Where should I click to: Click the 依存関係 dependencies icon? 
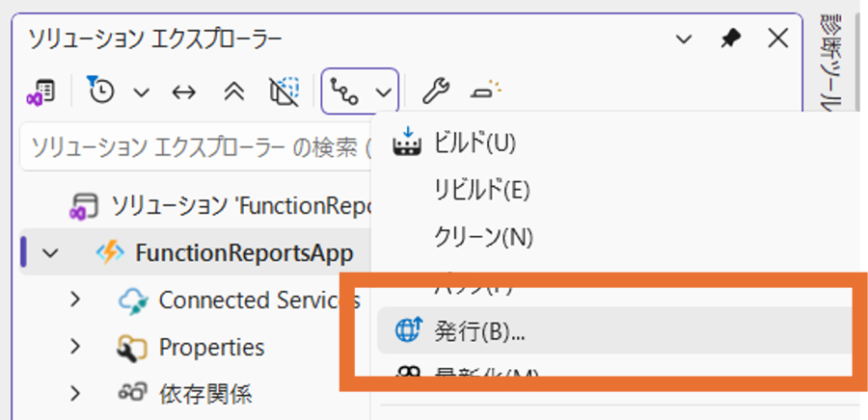(133, 392)
